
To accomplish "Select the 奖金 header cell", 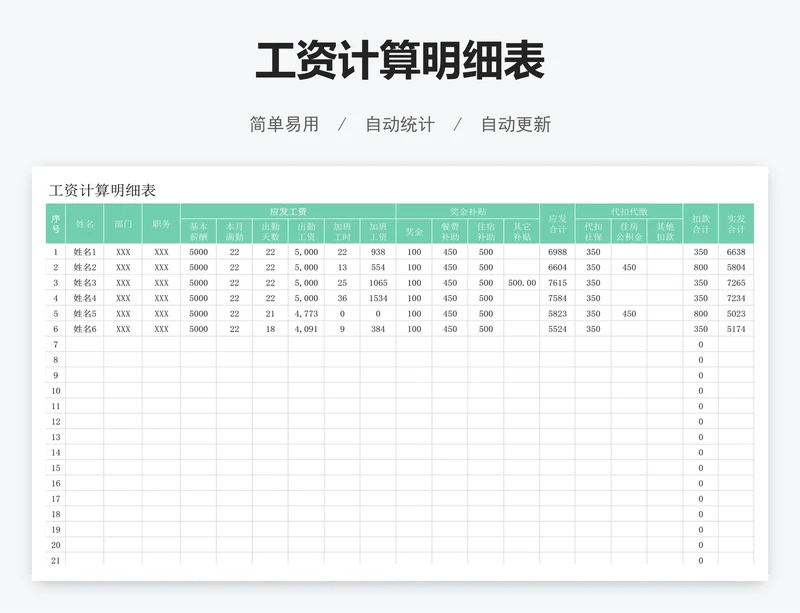I will coord(414,231).
